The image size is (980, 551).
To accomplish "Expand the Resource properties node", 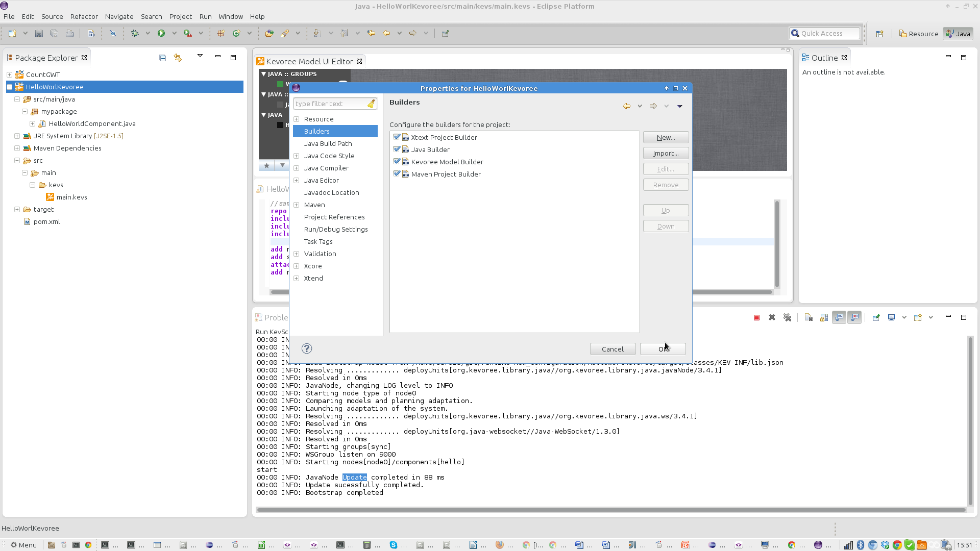I will pyautogui.click(x=296, y=119).
